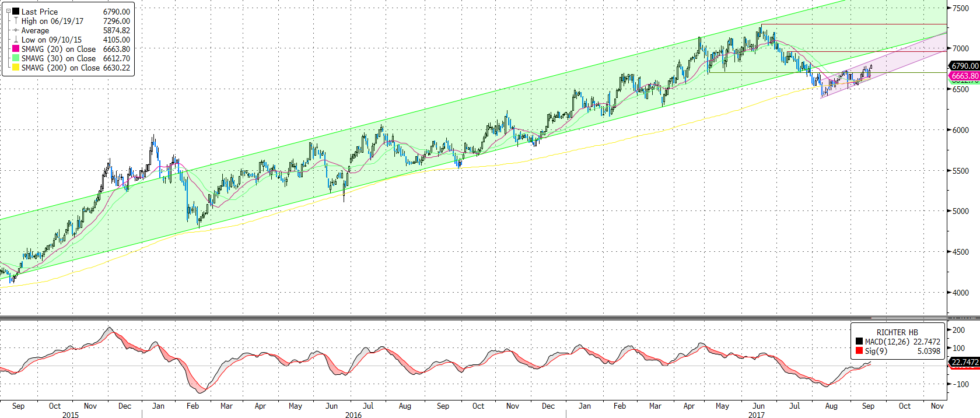Click the 5000 price axis label
The width and height of the screenshot is (980, 418).
point(961,211)
